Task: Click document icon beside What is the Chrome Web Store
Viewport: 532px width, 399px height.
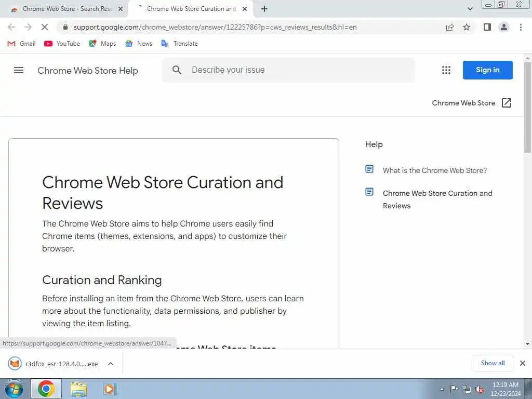Action: (369, 169)
